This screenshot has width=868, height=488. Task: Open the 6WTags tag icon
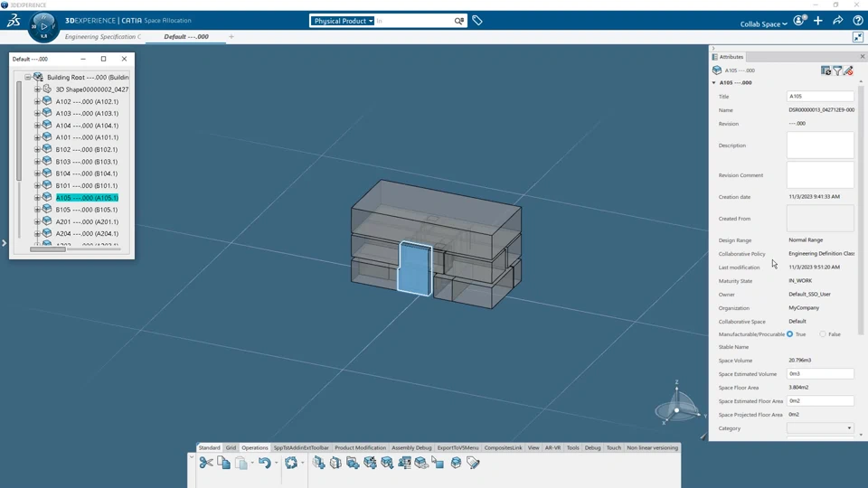click(477, 21)
